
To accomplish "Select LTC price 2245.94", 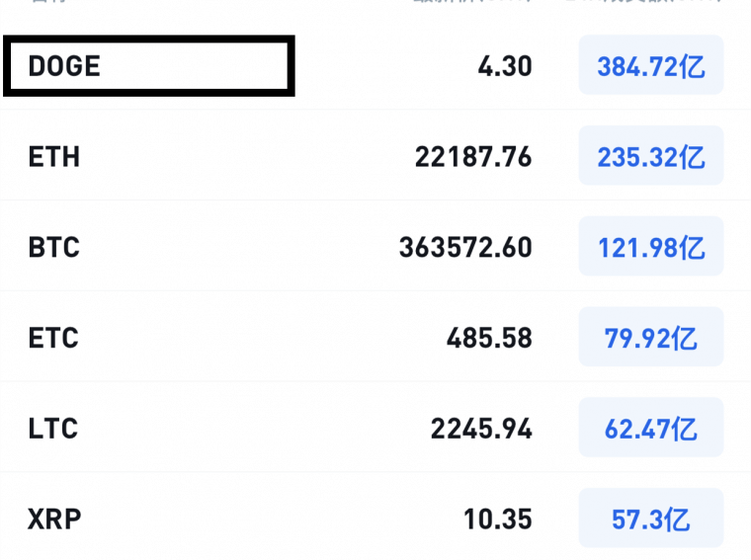I will pyautogui.click(x=481, y=428).
